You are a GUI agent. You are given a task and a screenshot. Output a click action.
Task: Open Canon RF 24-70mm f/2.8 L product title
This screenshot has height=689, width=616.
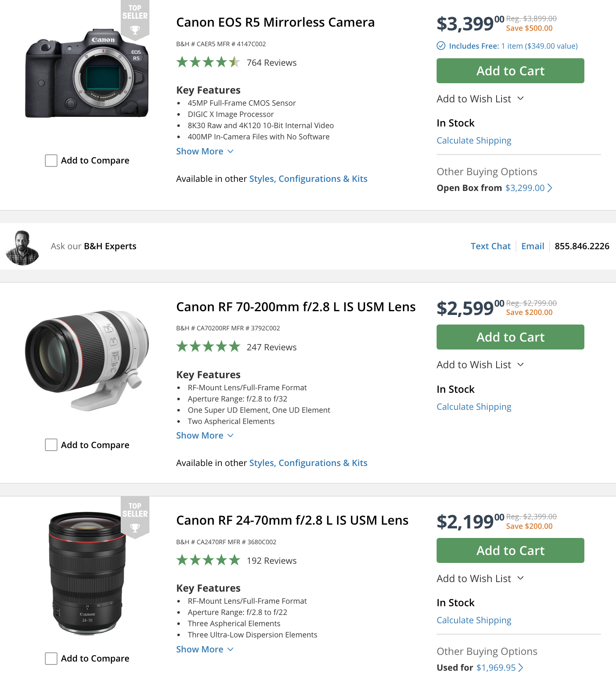pos(292,520)
